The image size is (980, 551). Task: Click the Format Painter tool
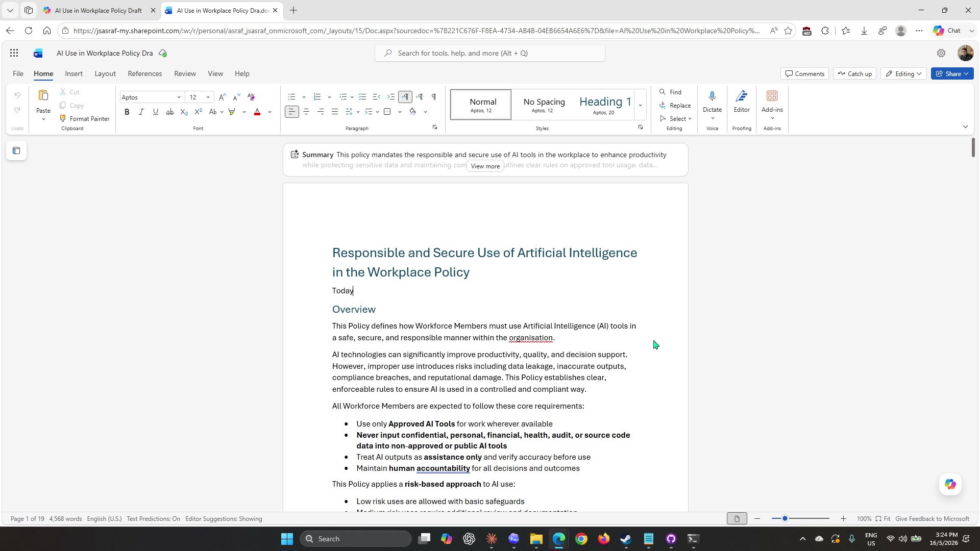[85, 118]
